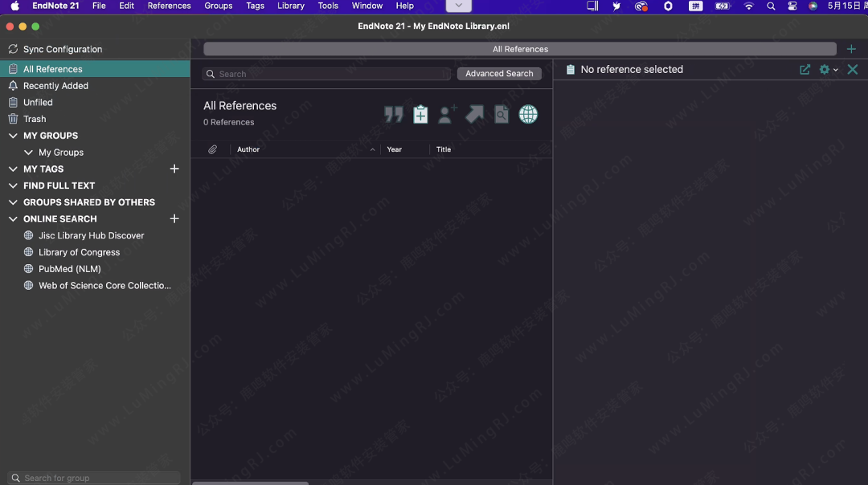The height and width of the screenshot is (485, 868).
Task: Click the Siri icon in menu bar
Action: pos(813,6)
